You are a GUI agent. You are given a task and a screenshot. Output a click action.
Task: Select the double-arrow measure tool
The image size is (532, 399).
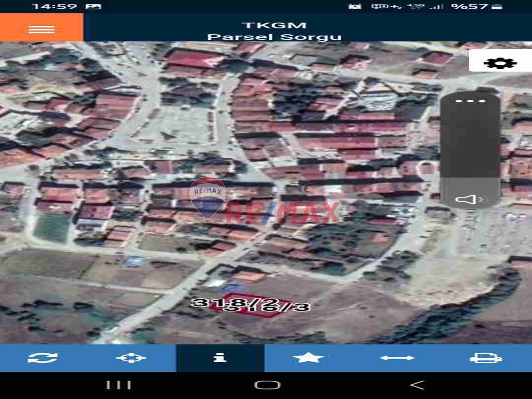(397, 358)
